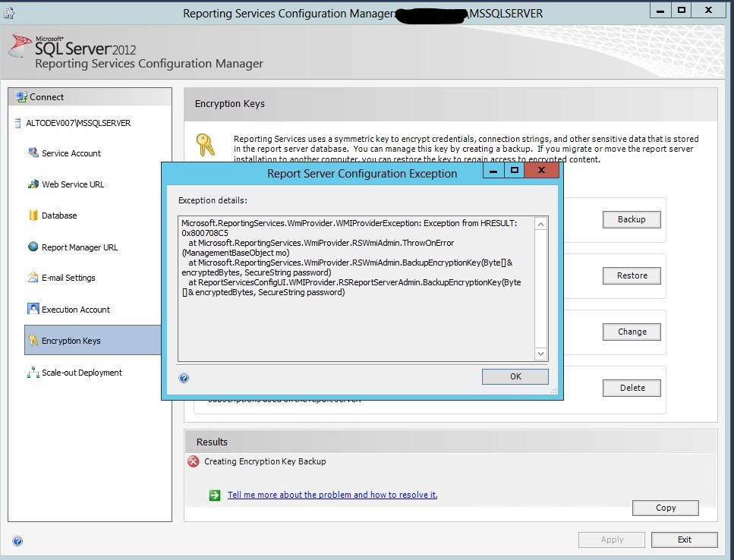734x560 pixels.
Task: Click the Scale-out Deployment icon
Action: pos(33,373)
